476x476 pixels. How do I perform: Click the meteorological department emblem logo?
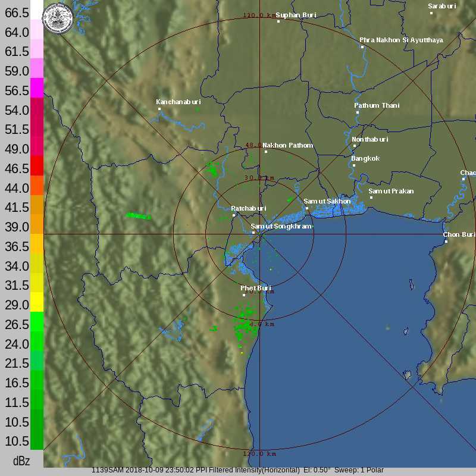[58, 18]
